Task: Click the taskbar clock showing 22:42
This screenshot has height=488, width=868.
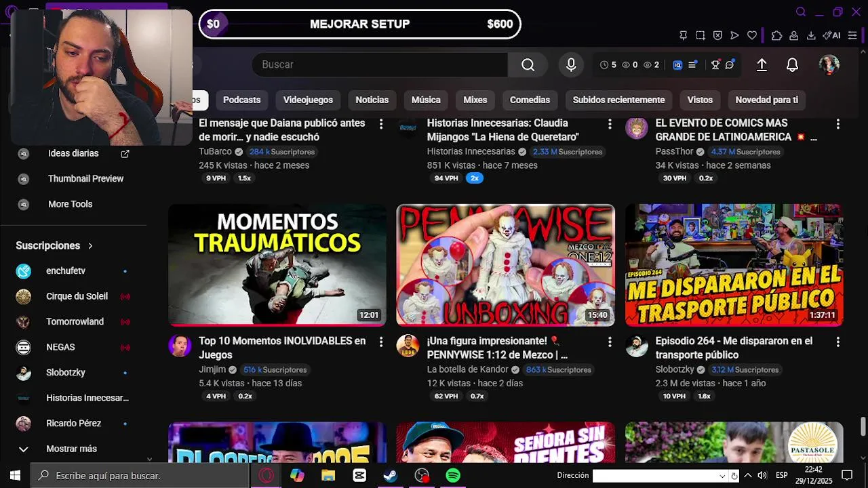Action: pos(813,475)
